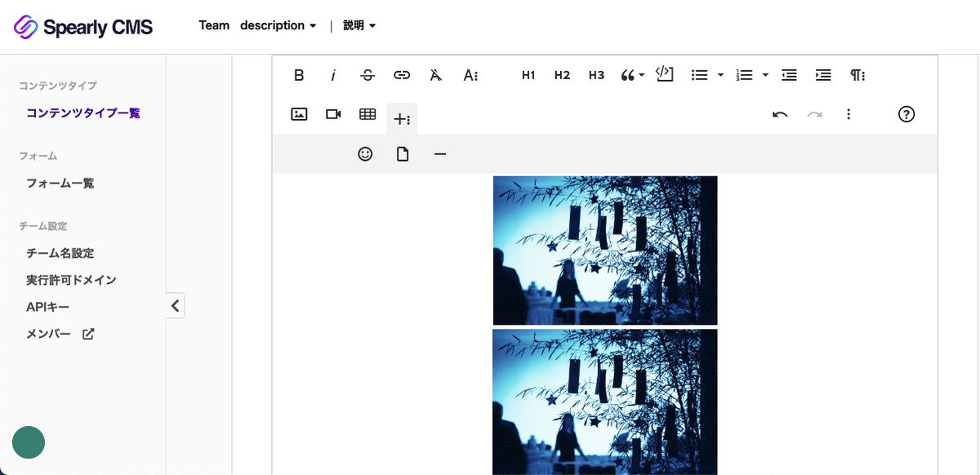980x475 pixels.
Task: Insert a horizontal rule
Action: (x=440, y=153)
